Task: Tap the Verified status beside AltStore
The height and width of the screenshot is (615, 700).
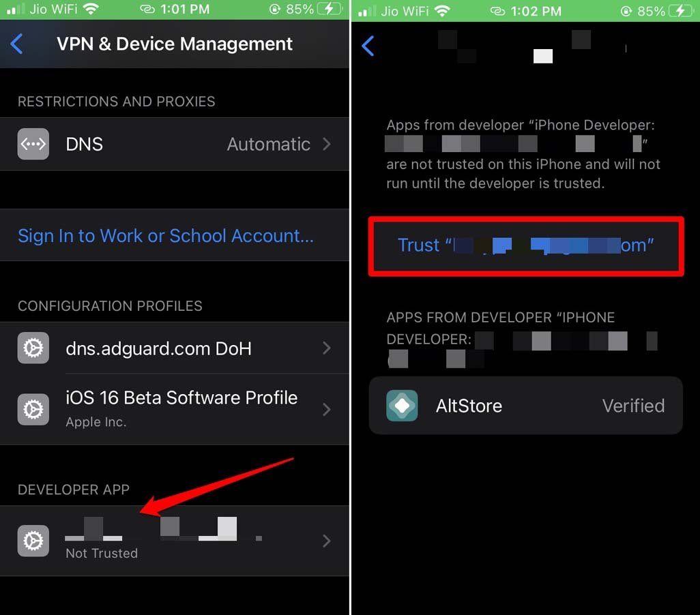Action: 633,406
